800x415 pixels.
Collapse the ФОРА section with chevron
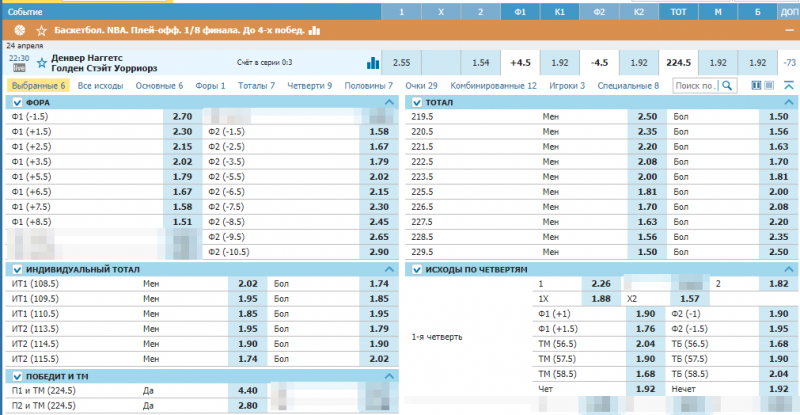click(x=389, y=103)
